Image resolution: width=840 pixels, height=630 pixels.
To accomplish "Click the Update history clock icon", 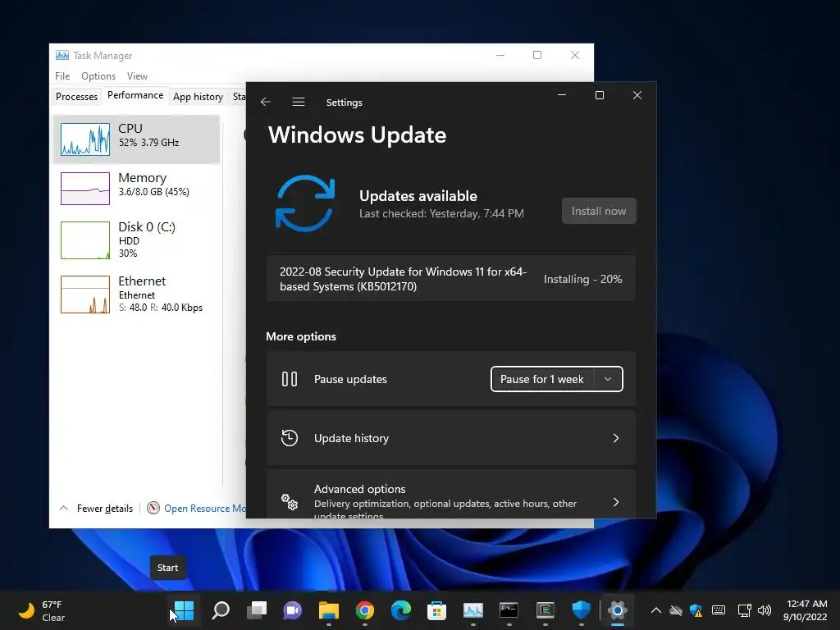I will click(290, 438).
